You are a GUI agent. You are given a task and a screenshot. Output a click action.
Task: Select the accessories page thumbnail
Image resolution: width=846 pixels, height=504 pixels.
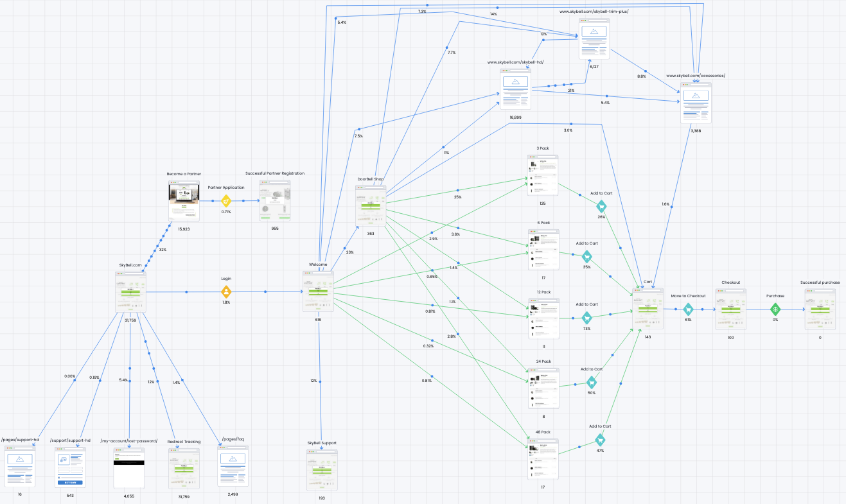click(x=696, y=103)
